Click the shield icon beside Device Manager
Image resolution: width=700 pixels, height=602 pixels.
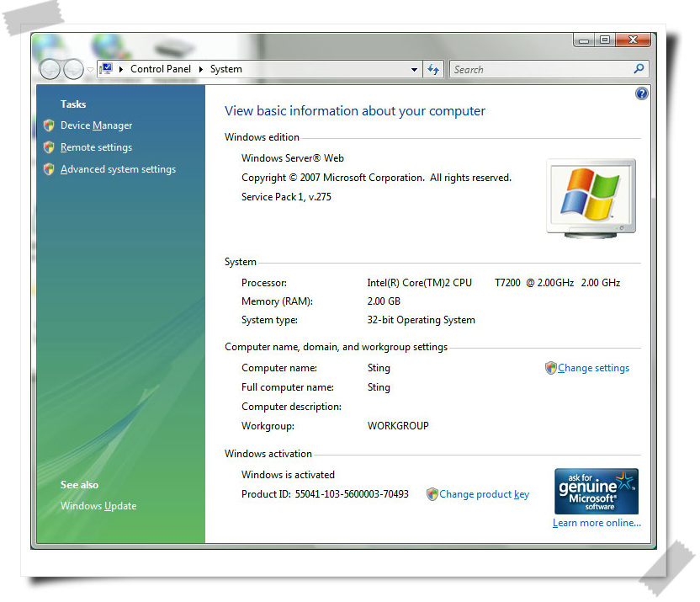pos(49,125)
